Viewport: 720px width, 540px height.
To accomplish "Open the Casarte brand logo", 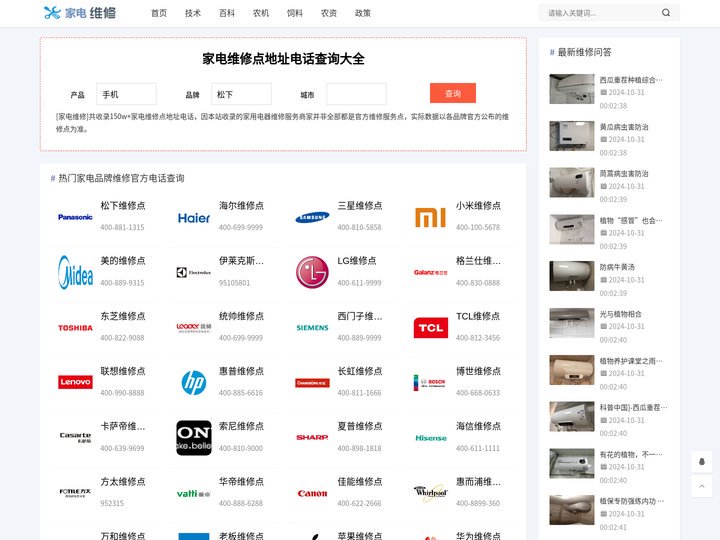I will pos(75,437).
